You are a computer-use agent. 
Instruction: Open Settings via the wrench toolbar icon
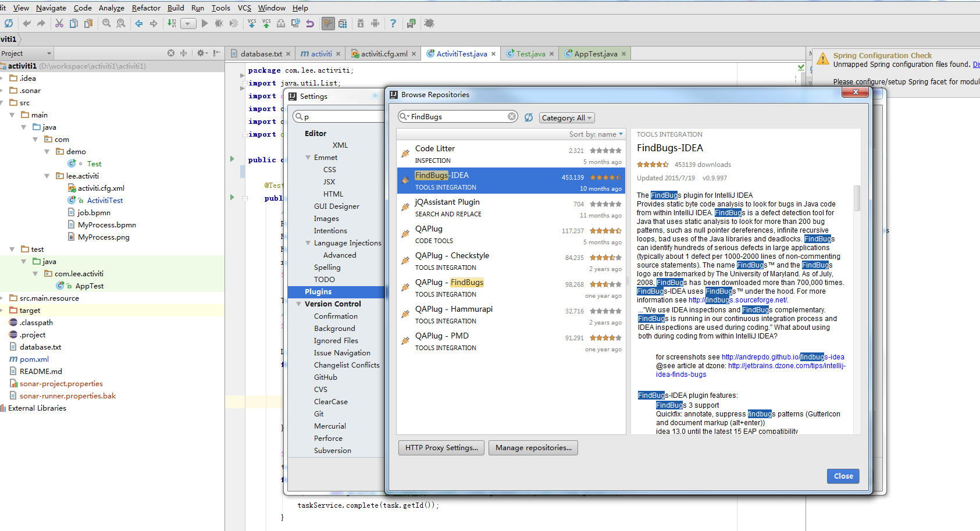329,23
